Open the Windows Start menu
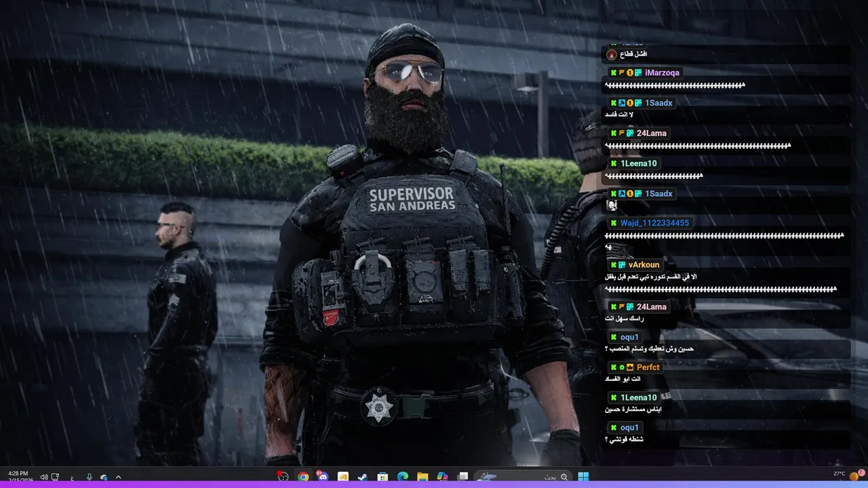868x488 pixels. pos(583,477)
